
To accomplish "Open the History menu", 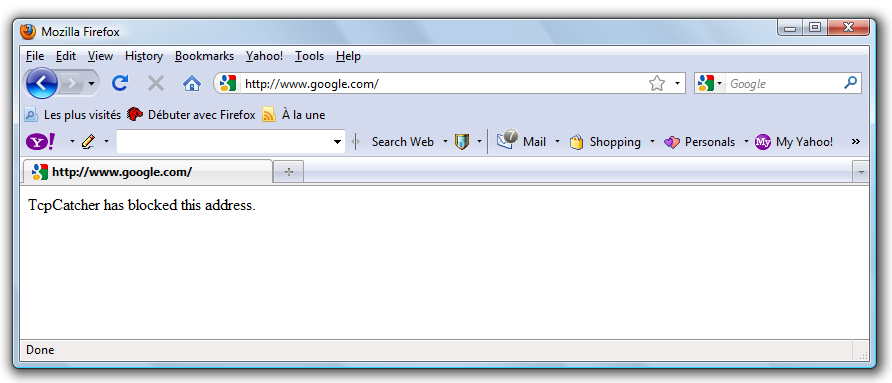I will click(144, 56).
